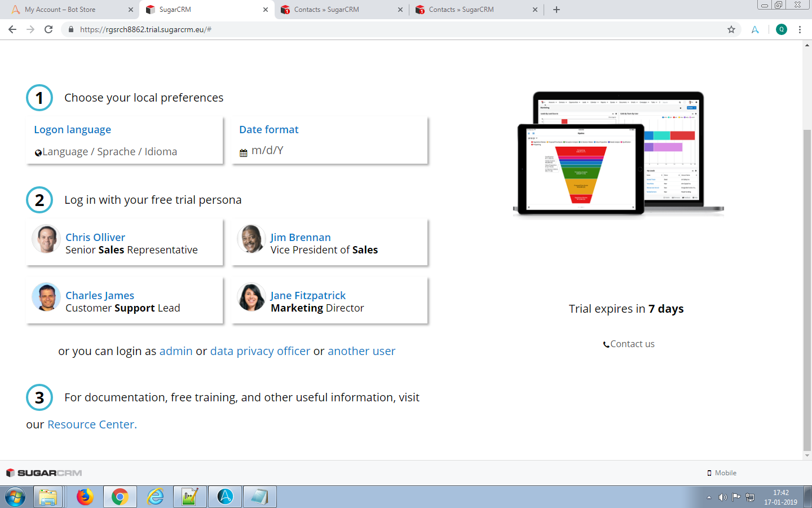Open the Windows Start menu
812x508 pixels.
pyautogui.click(x=15, y=497)
